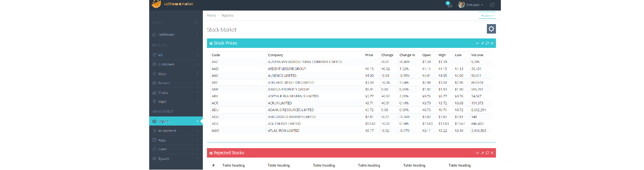Viewport: 644px width, 170px height.
Task: Reload the Stock Prices panel
Action: tap(487, 43)
